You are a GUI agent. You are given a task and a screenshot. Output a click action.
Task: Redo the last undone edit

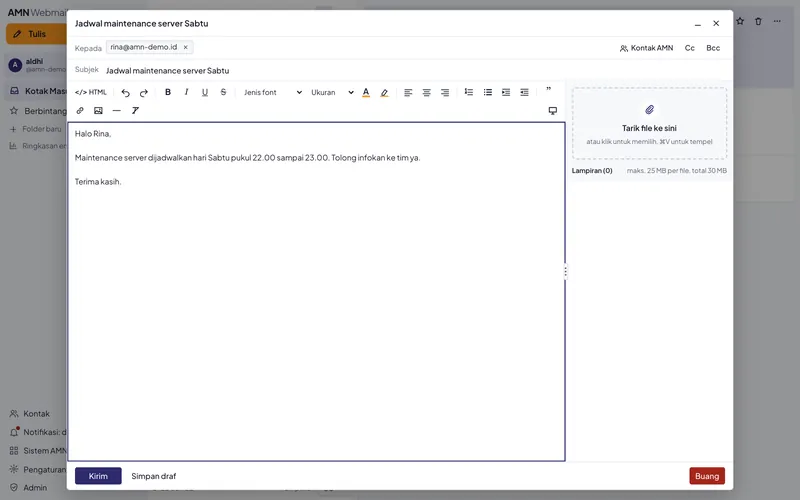[144, 92]
